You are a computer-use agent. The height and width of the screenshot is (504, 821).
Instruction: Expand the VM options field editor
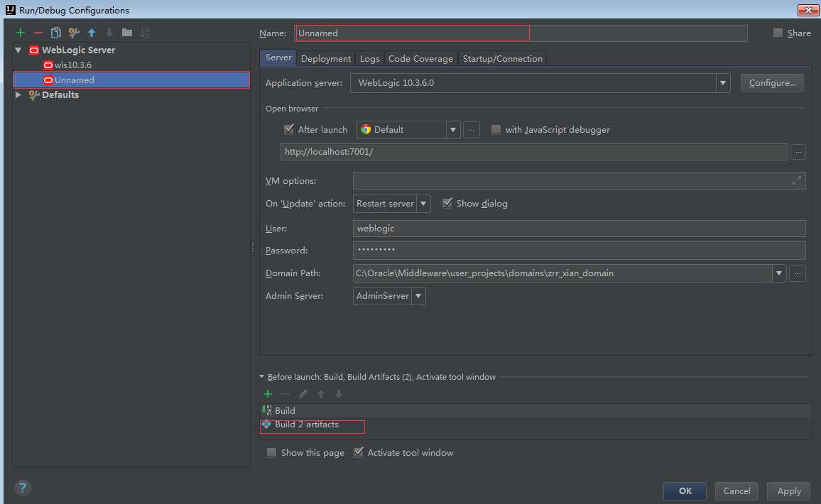point(796,180)
